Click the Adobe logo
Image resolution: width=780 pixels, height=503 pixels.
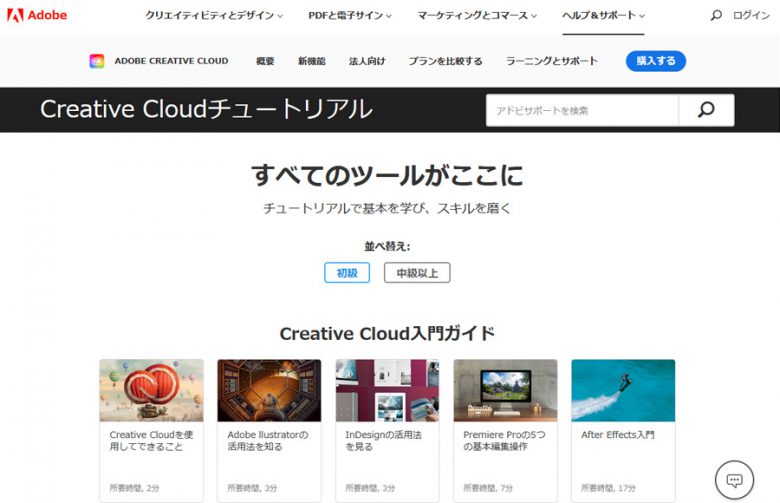[x=37, y=15]
